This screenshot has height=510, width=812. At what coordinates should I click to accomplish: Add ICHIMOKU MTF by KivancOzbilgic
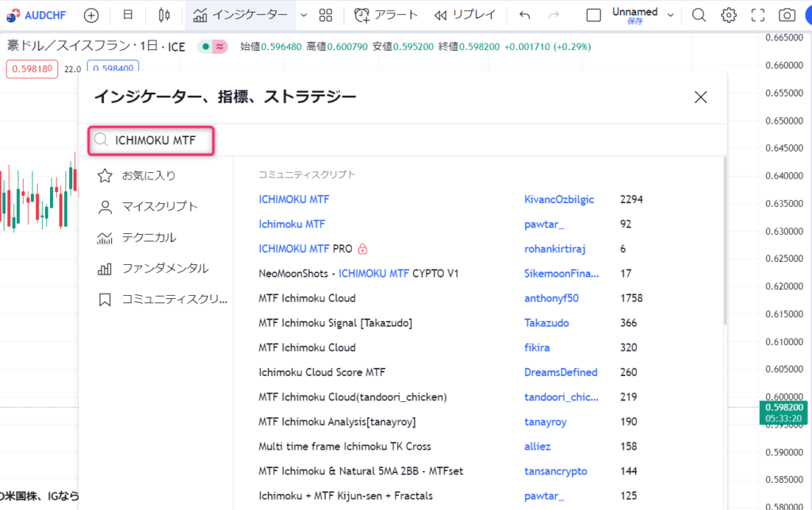(293, 199)
